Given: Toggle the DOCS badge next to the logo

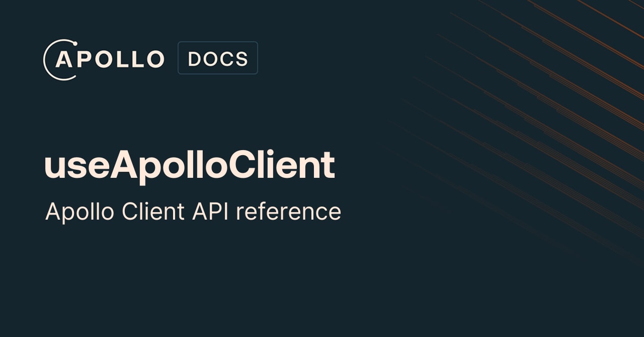Looking at the screenshot, I should click(217, 57).
